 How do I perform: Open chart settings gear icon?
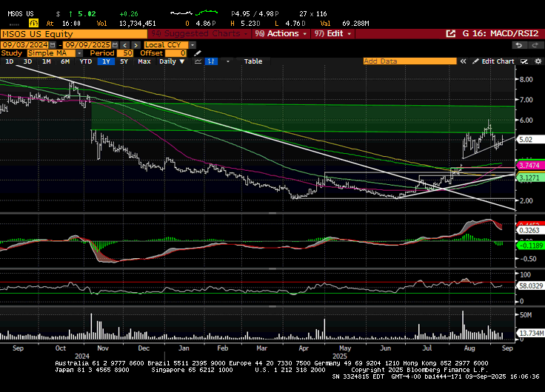[538, 61]
